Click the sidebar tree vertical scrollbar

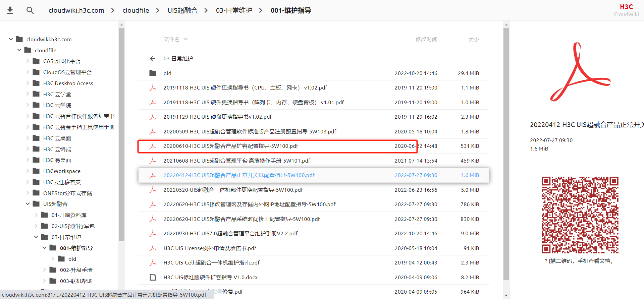121,134
